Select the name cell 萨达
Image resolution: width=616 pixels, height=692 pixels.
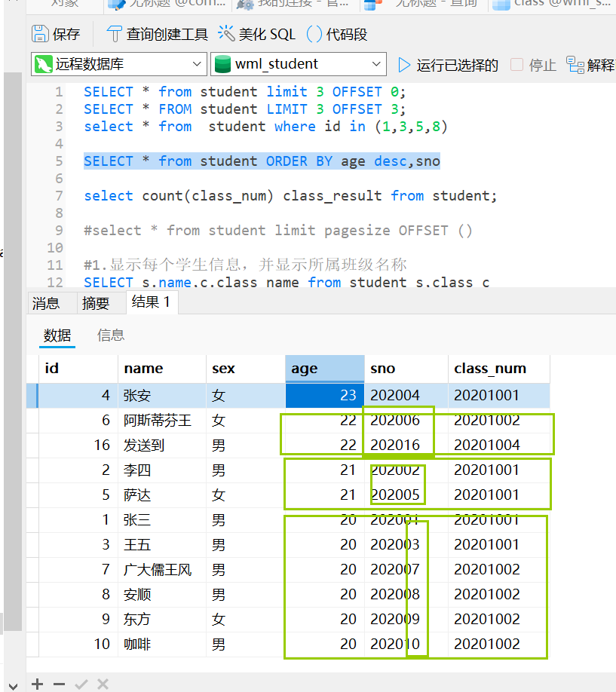[x=162, y=495]
